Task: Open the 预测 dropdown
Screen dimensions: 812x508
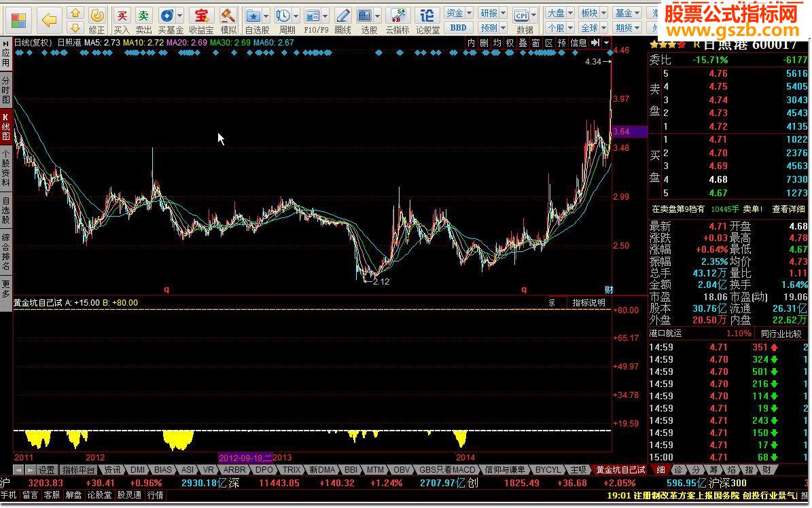Action: coord(493,27)
